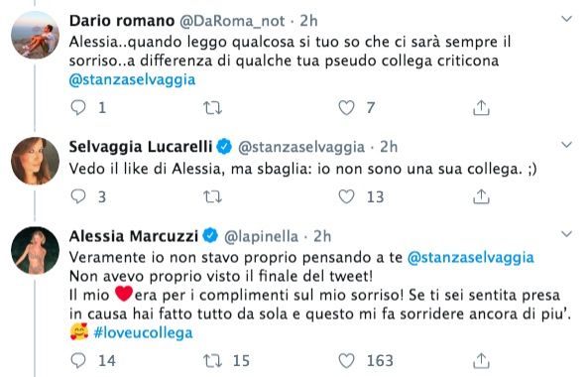Open Alessia Marcuzzi's profile name
588x377 pixels.
coord(134,236)
